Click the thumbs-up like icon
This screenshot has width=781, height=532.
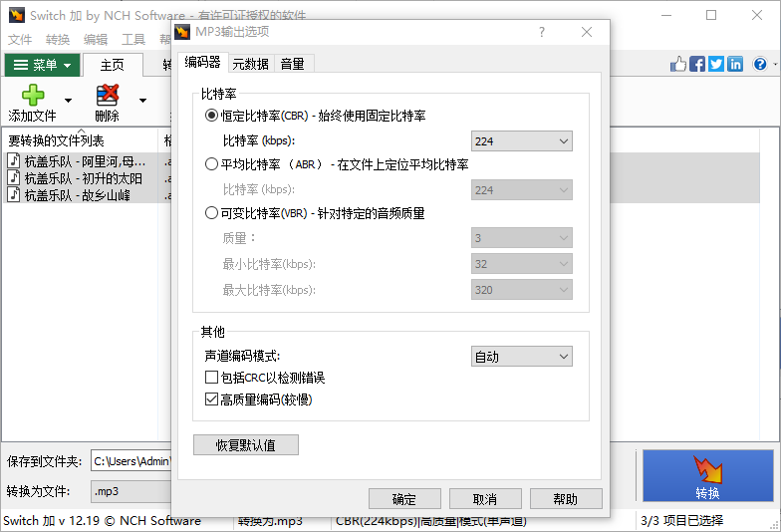pyautogui.click(x=677, y=64)
